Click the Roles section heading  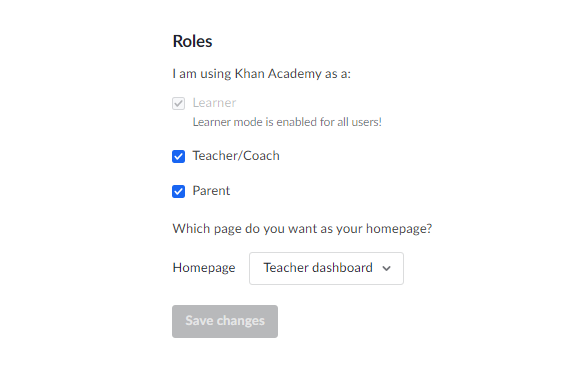(x=192, y=41)
